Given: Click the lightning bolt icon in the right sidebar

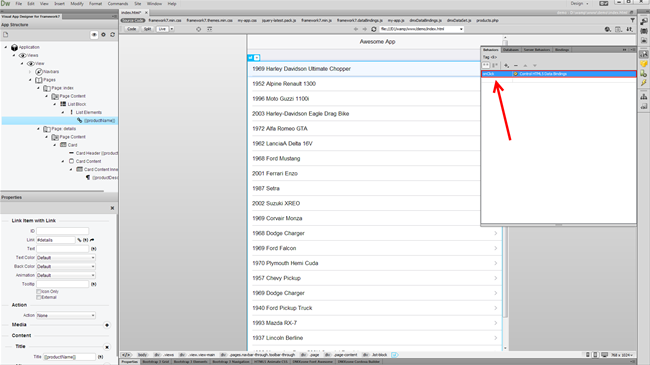Looking at the screenshot, I should (x=644, y=83).
